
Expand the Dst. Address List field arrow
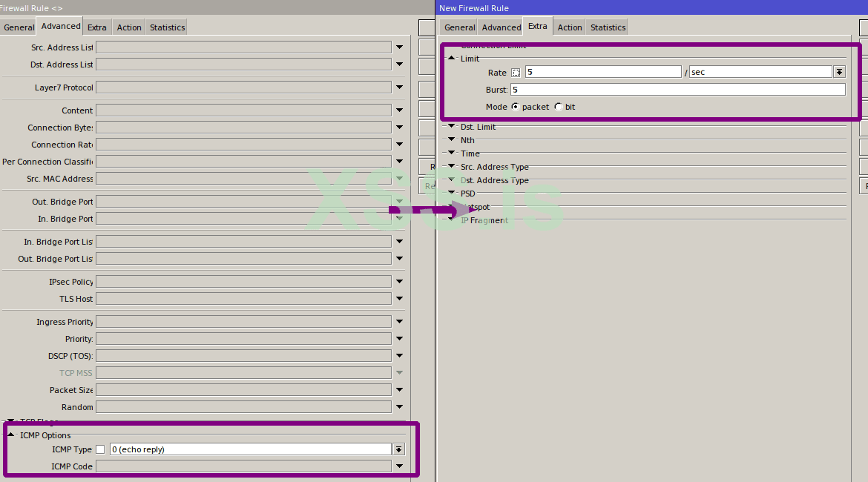399,65
